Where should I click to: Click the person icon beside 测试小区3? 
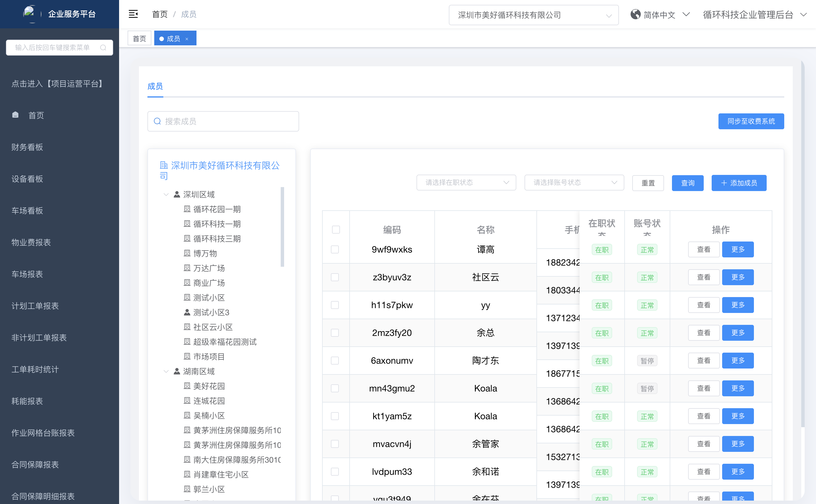pos(187,312)
